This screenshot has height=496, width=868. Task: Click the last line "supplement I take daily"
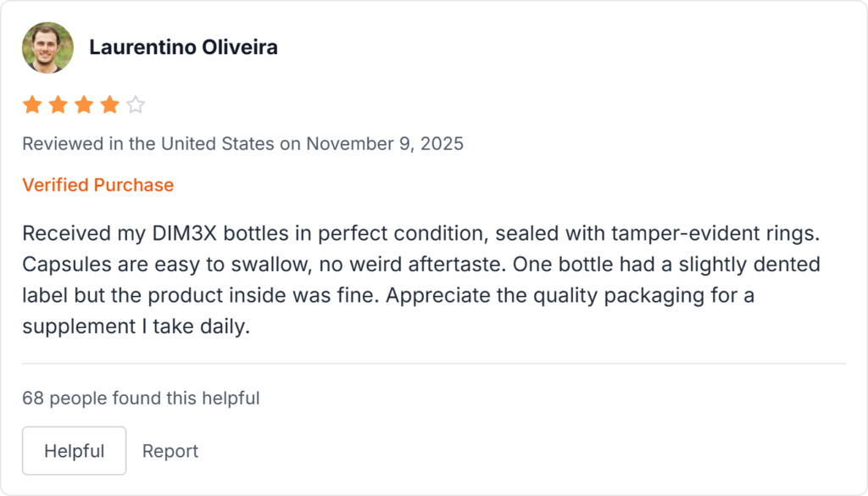(x=136, y=326)
